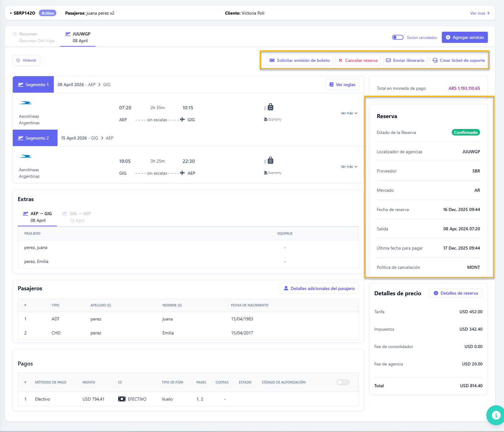Screen dimensions: 504x432
Task: Click the Agregar servicio button
Action: [465, 37]
